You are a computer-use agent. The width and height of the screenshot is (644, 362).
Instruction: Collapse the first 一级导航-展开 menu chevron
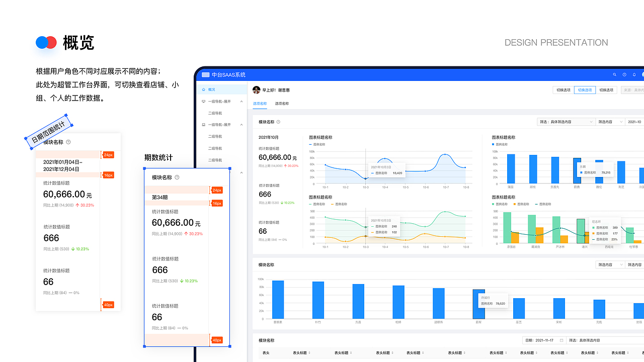241,101
